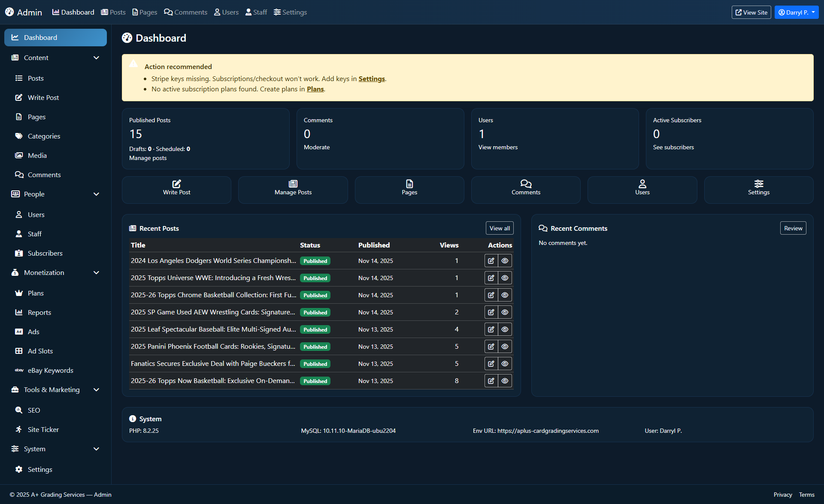Open Comments in top navigation
The height and width of the screenshot is (504, 824).
(x=185, y=12)
